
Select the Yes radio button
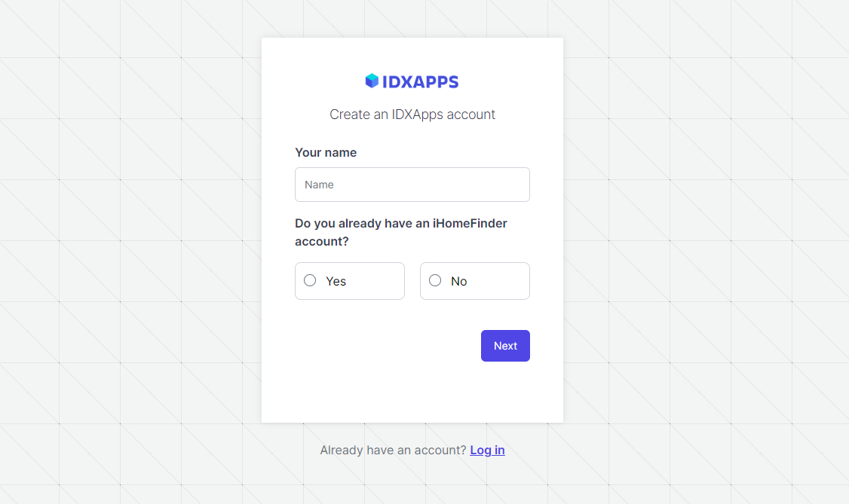pyautogui.click(x=310, y=279)
